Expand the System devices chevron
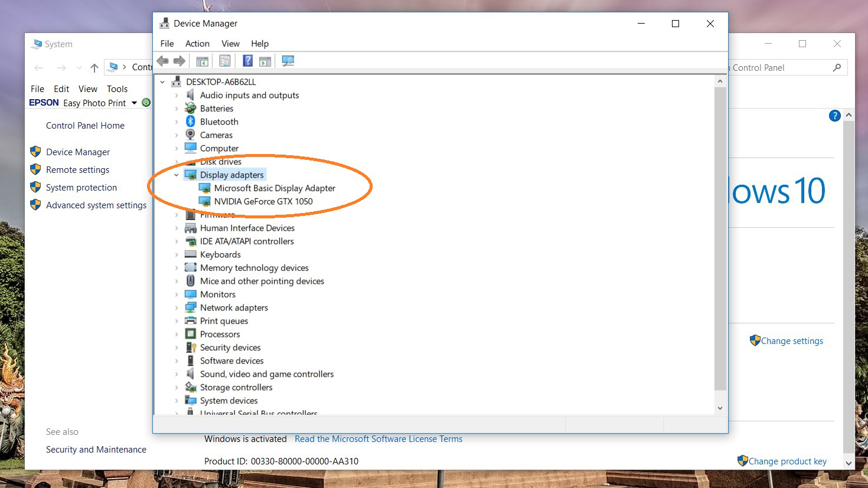Viewport: 868px width, 488px height. pyautogui.click(x=177, y=401)
